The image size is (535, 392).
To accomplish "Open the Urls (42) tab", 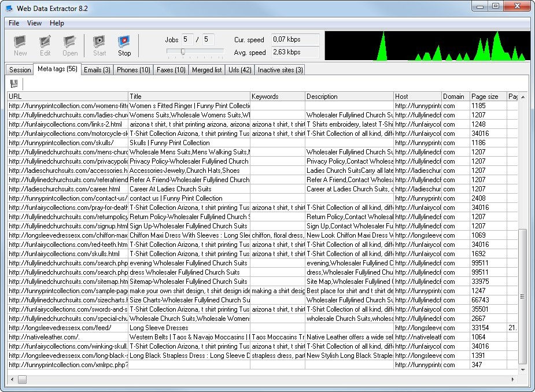I will tap(240, 69).
